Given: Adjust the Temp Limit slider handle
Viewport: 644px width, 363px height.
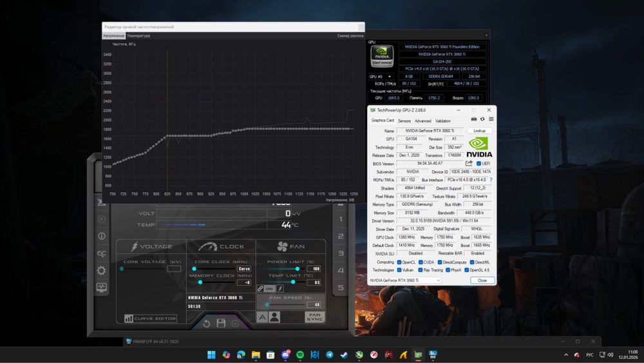Looking at the screenshot, I should tap(293, 282).
